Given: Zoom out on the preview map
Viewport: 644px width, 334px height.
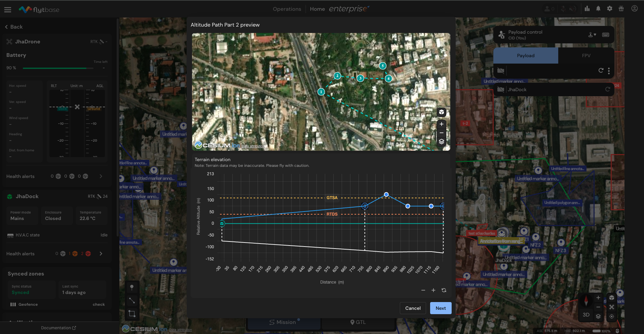Looking at the screenshot, I should [x=442, y=133].
